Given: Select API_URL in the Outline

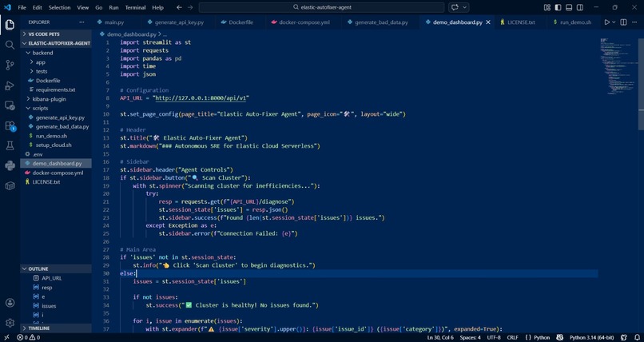Looking at the screenshot, I should point(56,278).
